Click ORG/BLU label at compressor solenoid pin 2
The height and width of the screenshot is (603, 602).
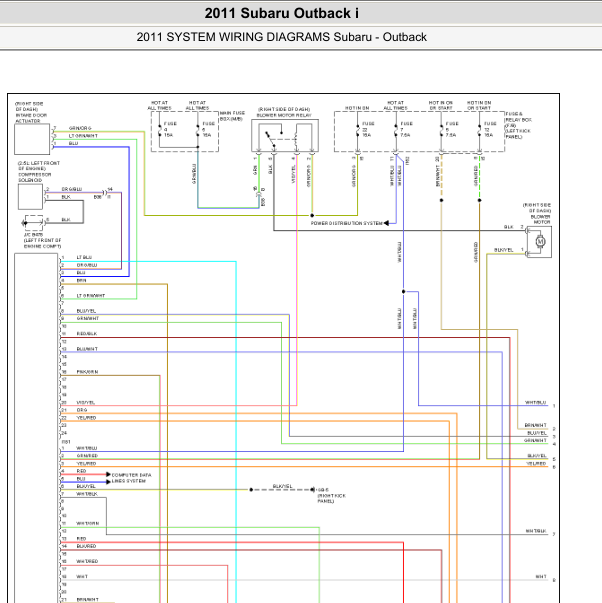[x=72, y=189]
